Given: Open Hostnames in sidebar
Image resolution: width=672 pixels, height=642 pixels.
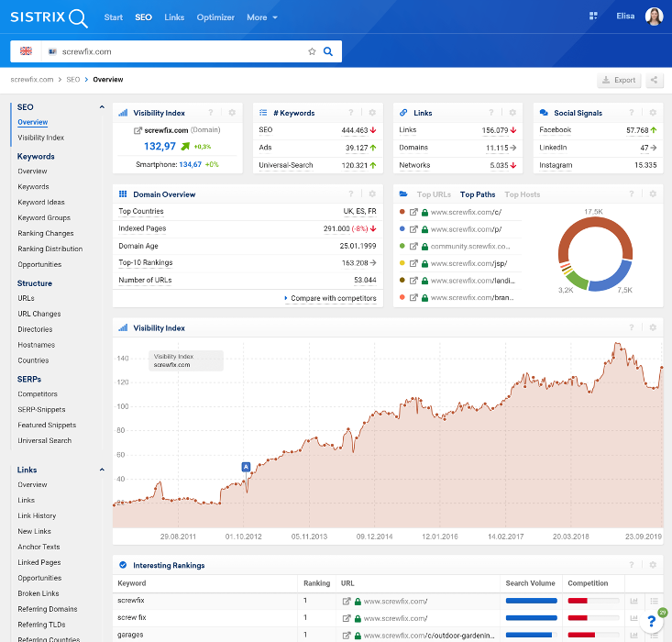Looking at the screenshot, I should tap(36, 345).
